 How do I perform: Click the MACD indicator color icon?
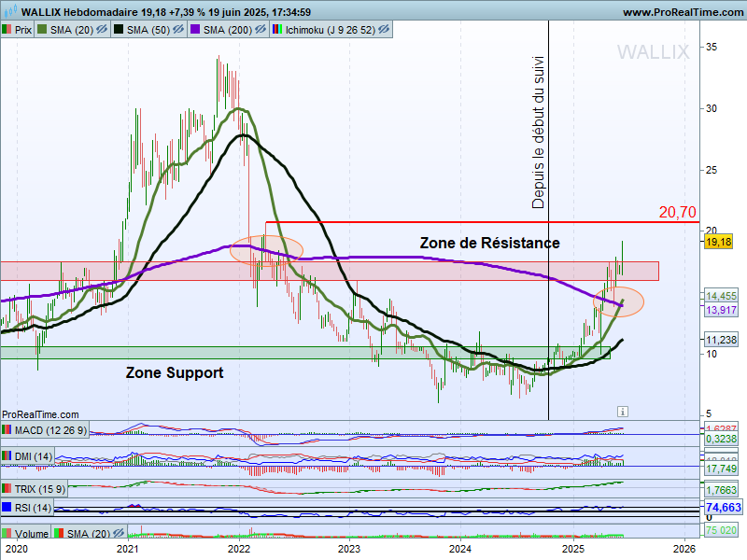[x=7, y=430]
